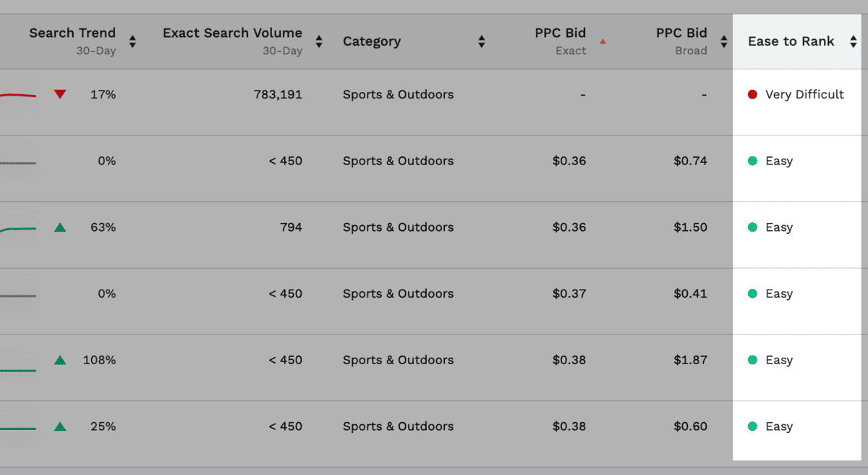
Task: Click the Exact Search Volume header
Action: 232,33
